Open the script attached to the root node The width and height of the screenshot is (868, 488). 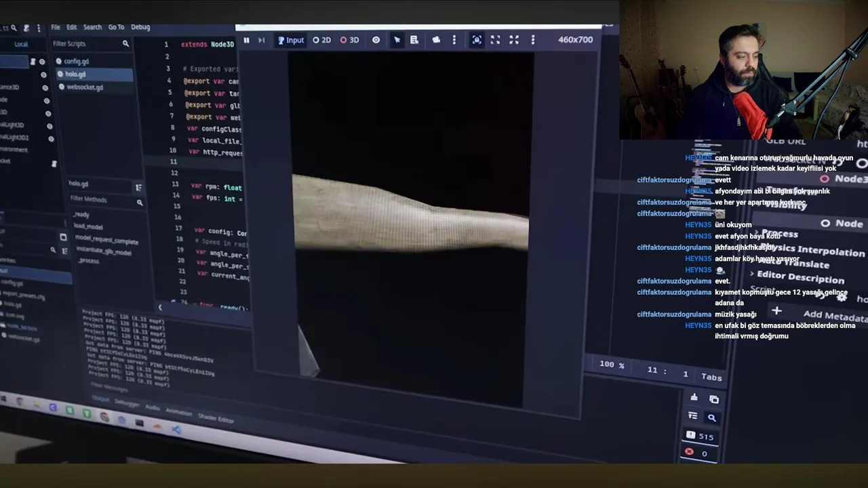point(33,62)
